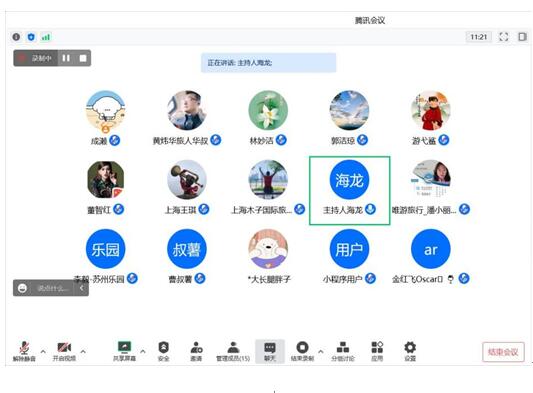Screen dimensions: 533x393
Task: Select 上海木子国际旅 participant avatar
Action: point(268,180)
